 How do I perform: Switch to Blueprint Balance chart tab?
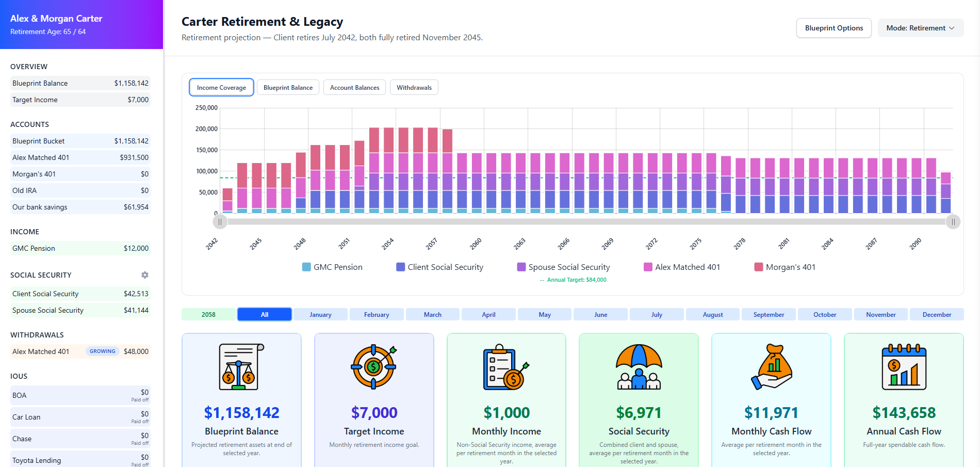[x=288, y=88]
